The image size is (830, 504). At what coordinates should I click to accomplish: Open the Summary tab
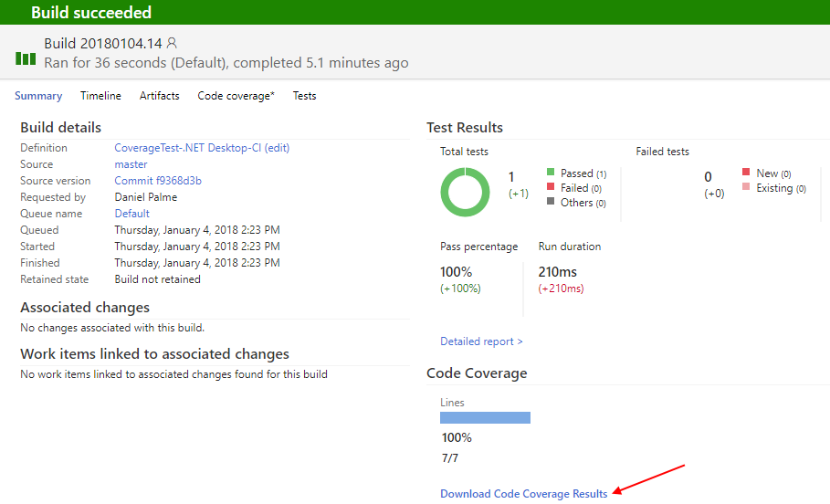[x=38, y=96]
